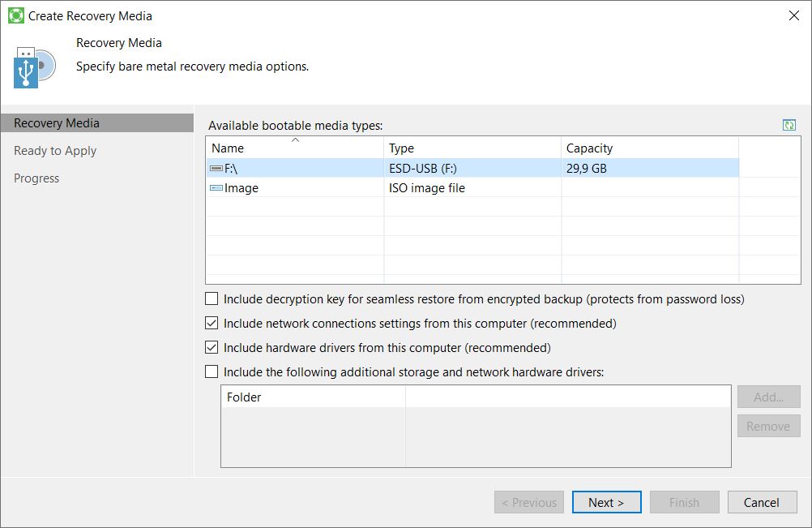Cancel the recovery media wizard

[x=761, y=502]
